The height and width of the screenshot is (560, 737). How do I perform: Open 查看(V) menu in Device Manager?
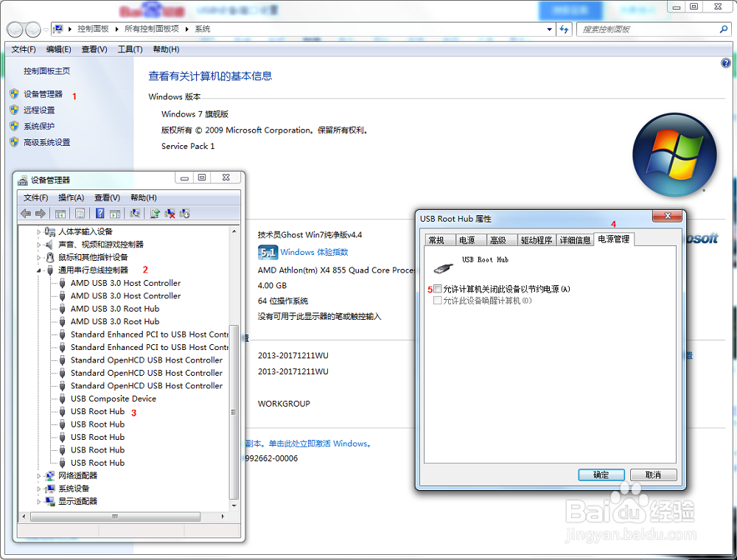107,197
